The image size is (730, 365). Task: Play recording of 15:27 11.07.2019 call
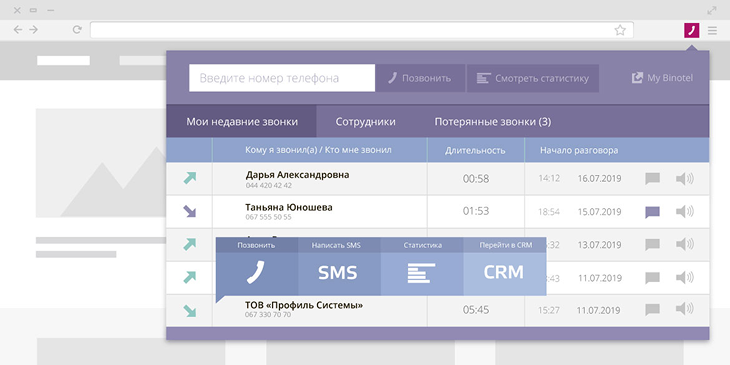click(684, 309)
